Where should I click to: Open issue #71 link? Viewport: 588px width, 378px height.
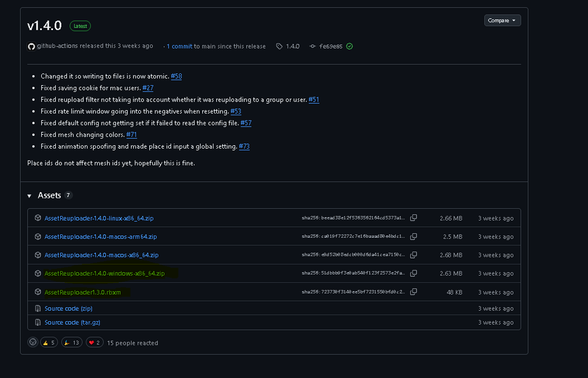pos(131,135)
